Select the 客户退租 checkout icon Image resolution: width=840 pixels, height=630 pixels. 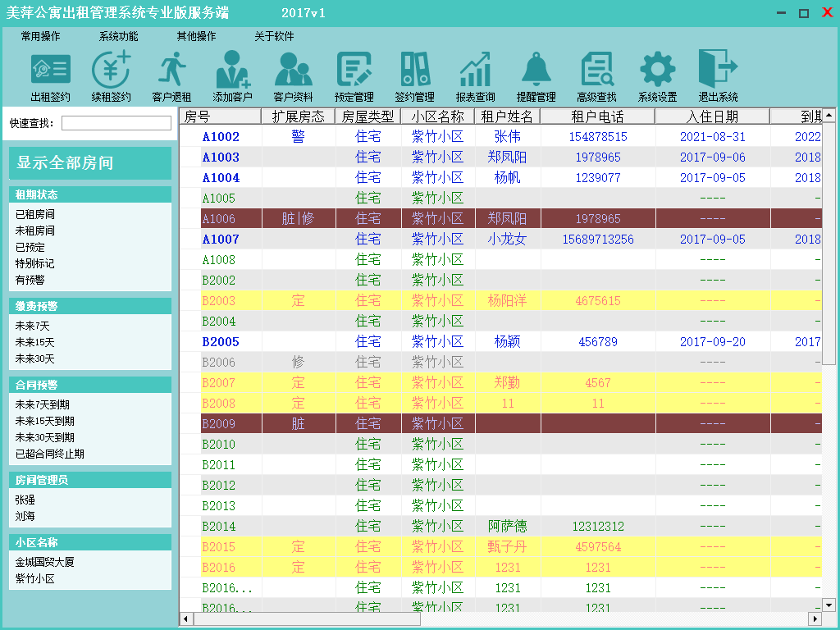click(x=171, y=71)
